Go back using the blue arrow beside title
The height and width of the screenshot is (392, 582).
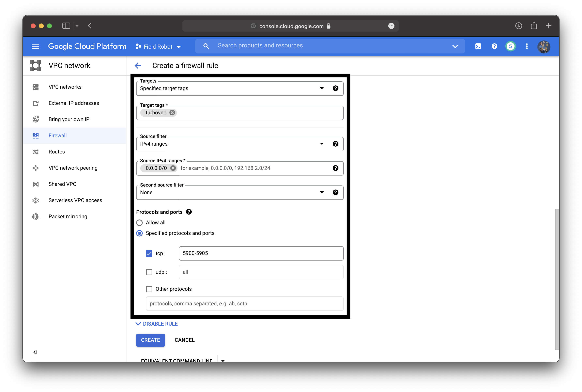tap(138, 65)
